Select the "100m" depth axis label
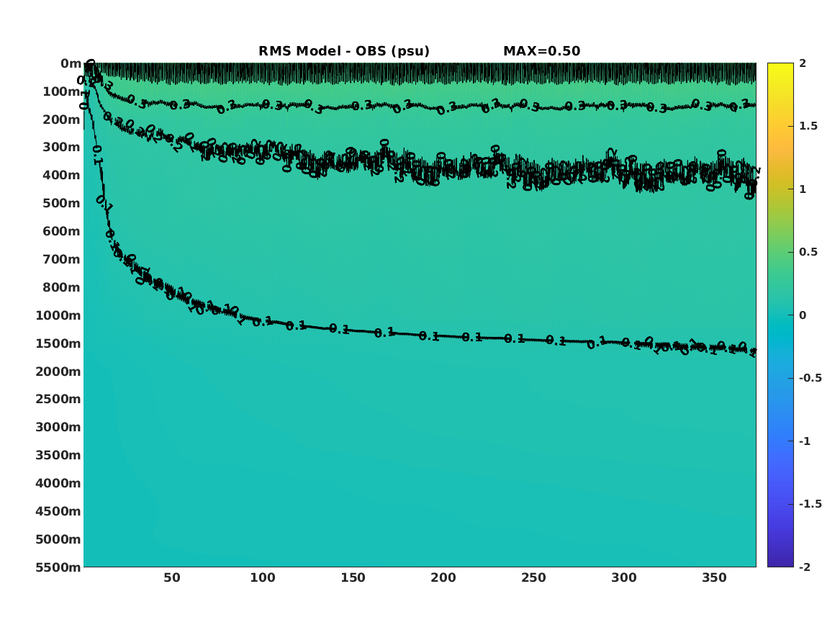Viewport: 840px width, 630px height. tap(62, 91)
